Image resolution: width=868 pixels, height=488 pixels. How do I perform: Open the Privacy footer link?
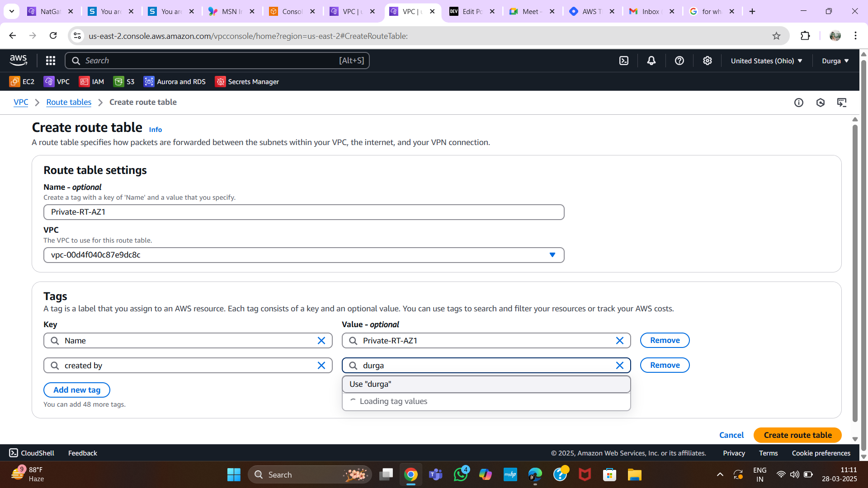tap(734, 453)
